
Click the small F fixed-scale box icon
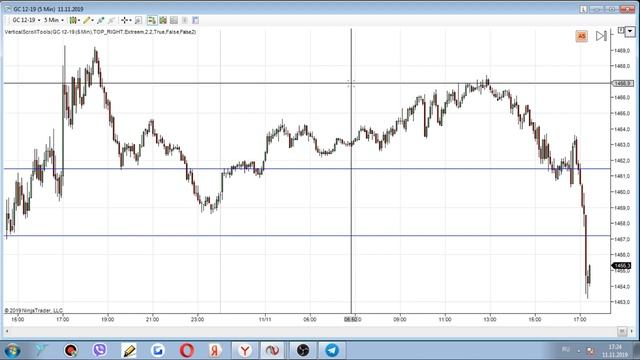pyautogui.click(x=621, y=31)
